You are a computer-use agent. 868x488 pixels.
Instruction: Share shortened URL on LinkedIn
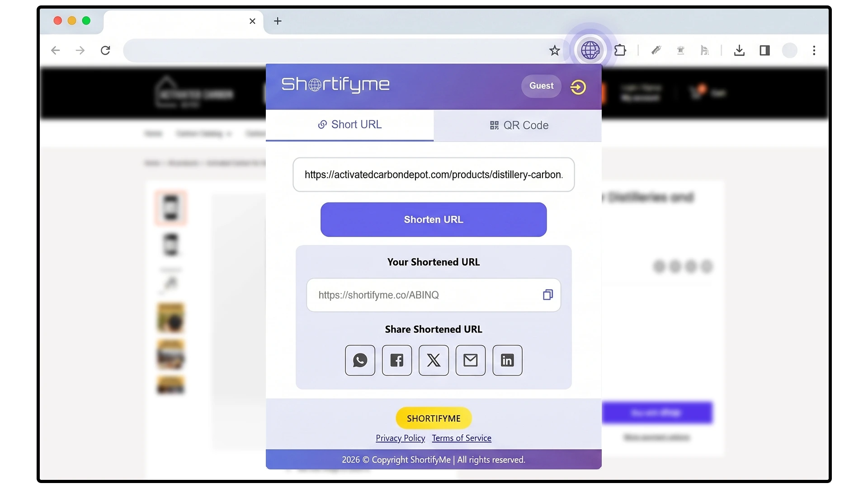(507, 360)
